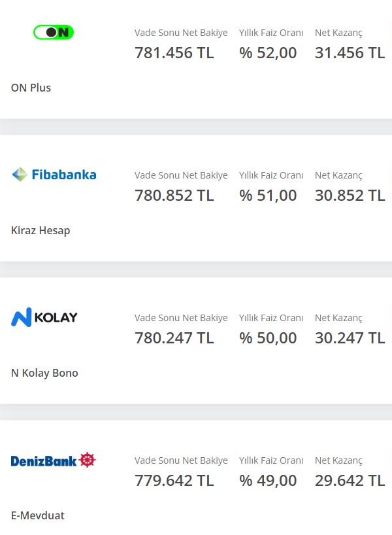The height and width of the screenshot is (535, 392).
Task: Select the 781.456 TL net balance value
Action: point(174,53)
